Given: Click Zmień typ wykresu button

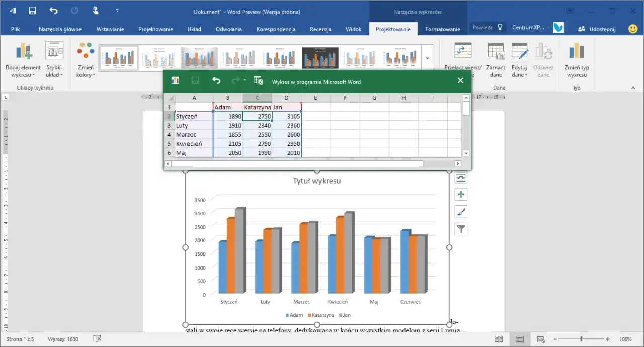Looking at the screenshot, I should [577, 60].
